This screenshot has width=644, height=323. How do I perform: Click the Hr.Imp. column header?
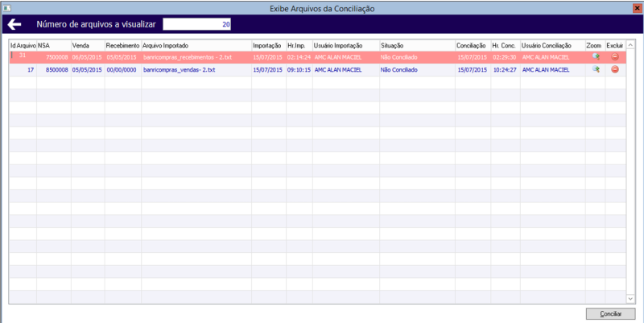pos(299,45)
